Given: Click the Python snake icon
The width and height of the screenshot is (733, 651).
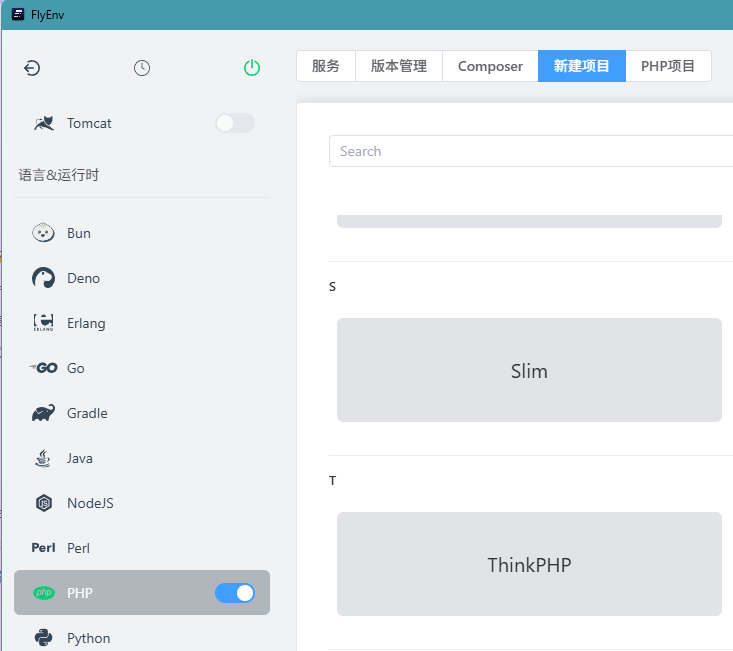Looking at the screenshot, I should [x=43, y=637].
